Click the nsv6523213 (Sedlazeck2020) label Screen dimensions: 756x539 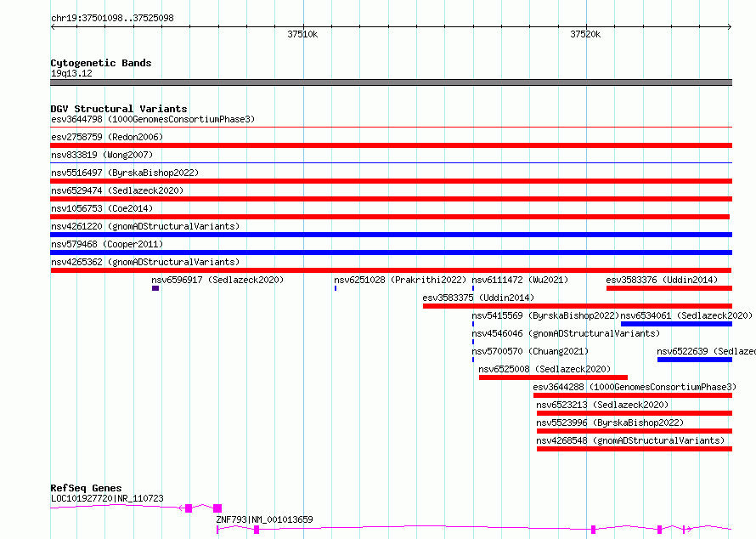pyautogui.click(x=603, y=405)
